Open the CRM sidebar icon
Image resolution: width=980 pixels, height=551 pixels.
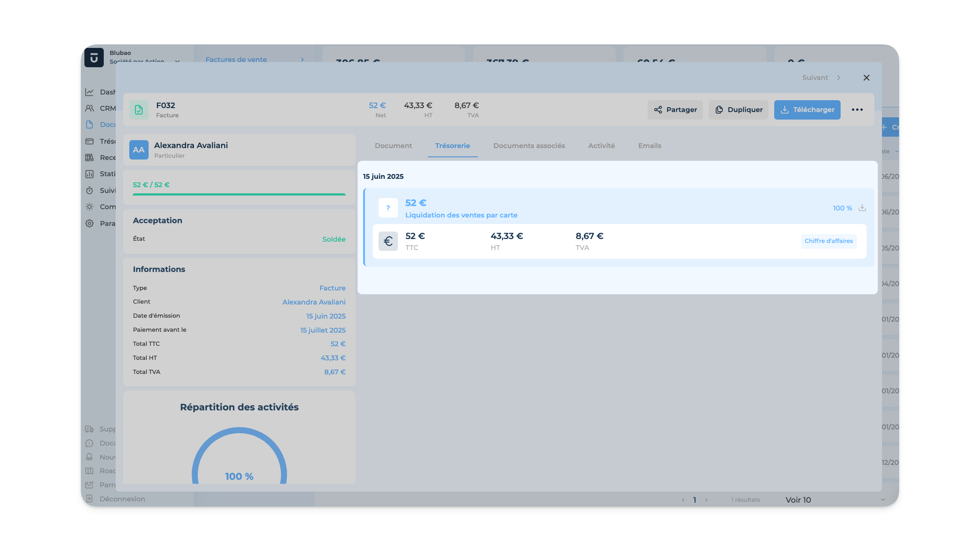(x=90, y=109)
